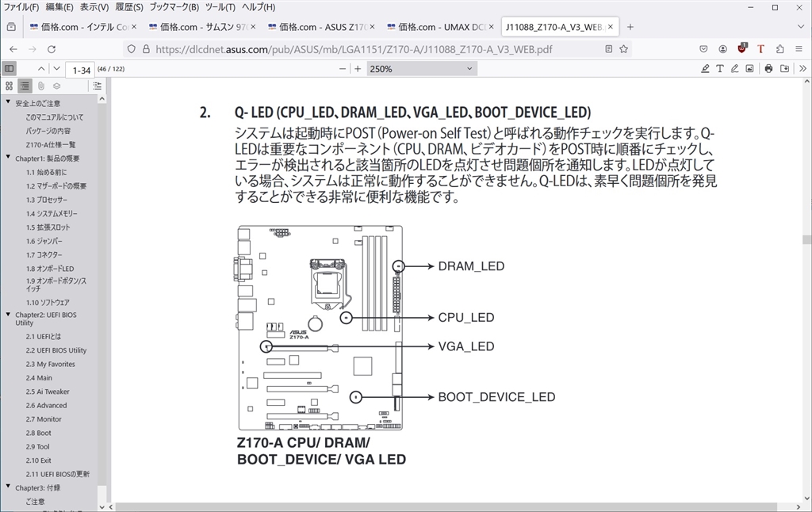Open the list all tabs dropdown
This screenshot has height=512, width=812.
(801, 27)
